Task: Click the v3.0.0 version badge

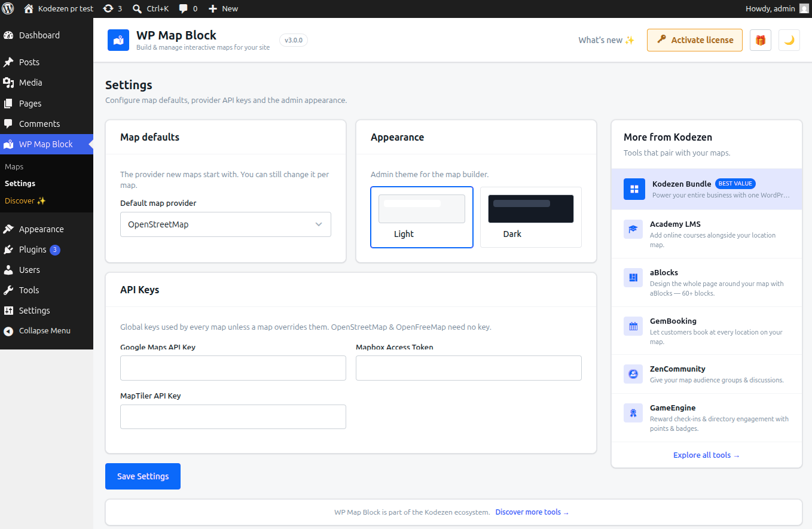Action: 294,40
